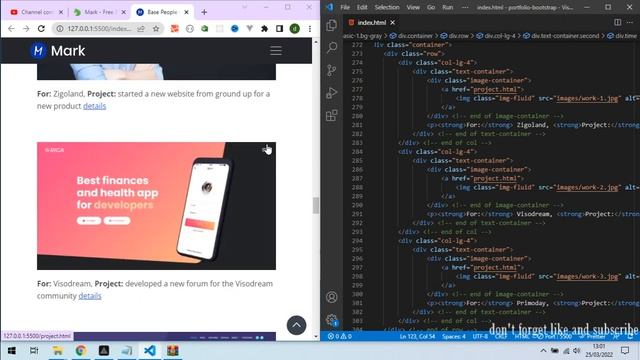Open Selection menu in VS Code
640x360 pixels.
387,7
